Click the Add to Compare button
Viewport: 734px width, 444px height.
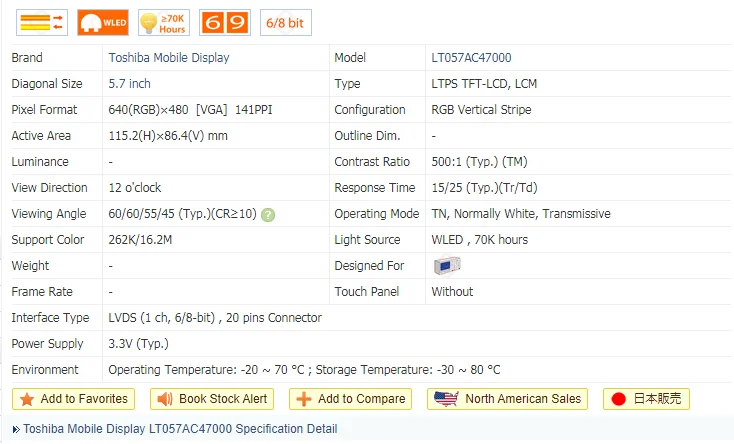(x=350, y=399)
